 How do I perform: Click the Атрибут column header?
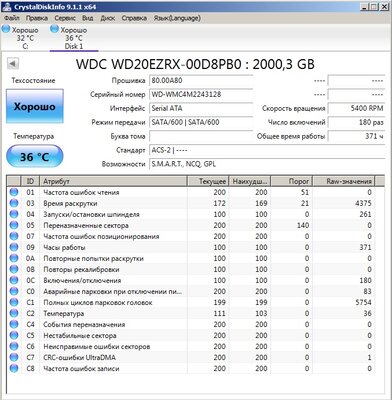tap(113, 181)
